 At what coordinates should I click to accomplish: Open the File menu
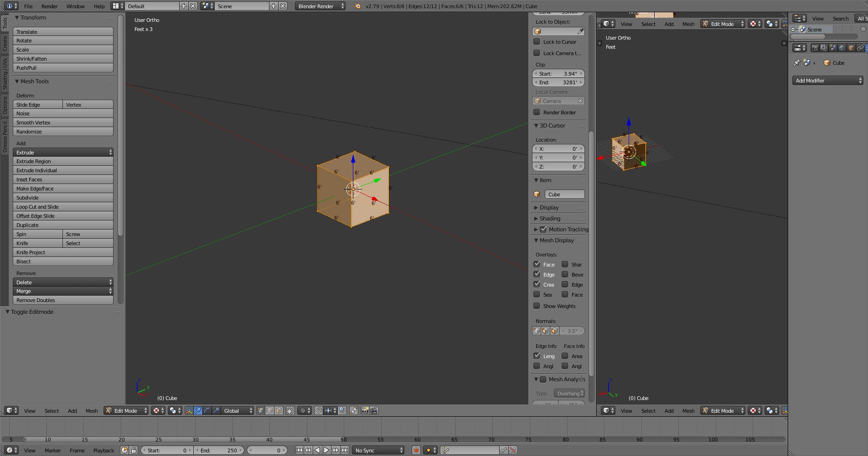click(28, 6)
